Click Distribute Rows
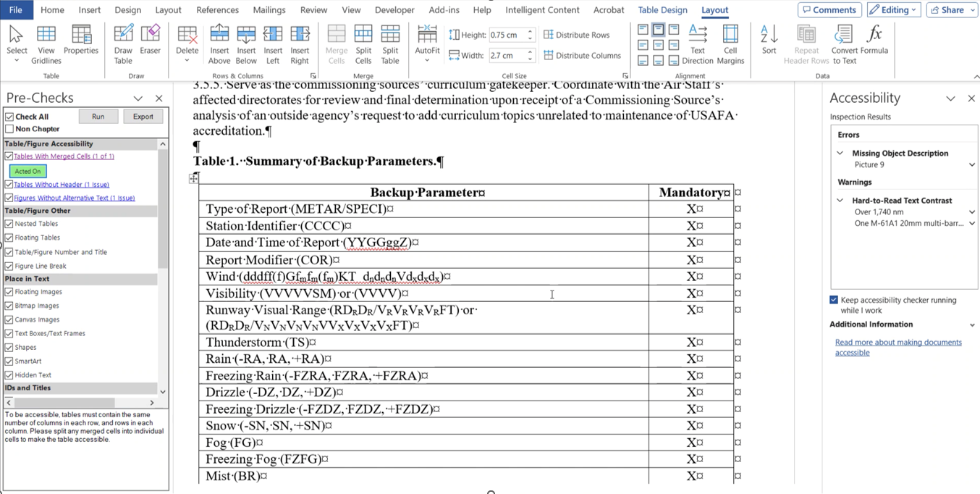This screenshot has height=494, width=980. pos(577,35)
